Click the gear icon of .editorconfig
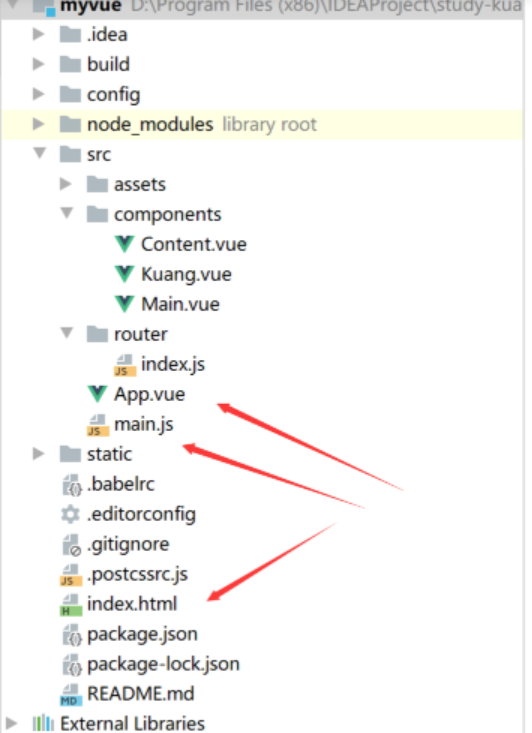 pos(71,514)
